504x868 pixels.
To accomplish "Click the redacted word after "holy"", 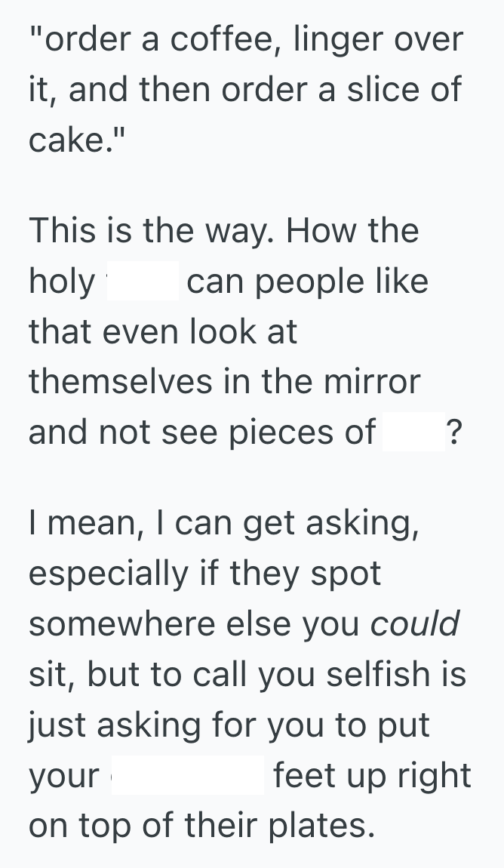I will pos(143,282).
